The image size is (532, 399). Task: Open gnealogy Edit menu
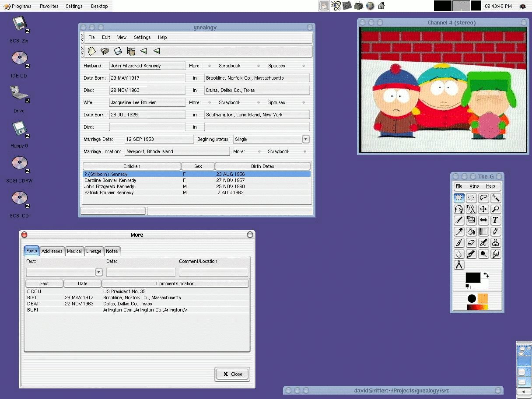click(x=106, y=37)
